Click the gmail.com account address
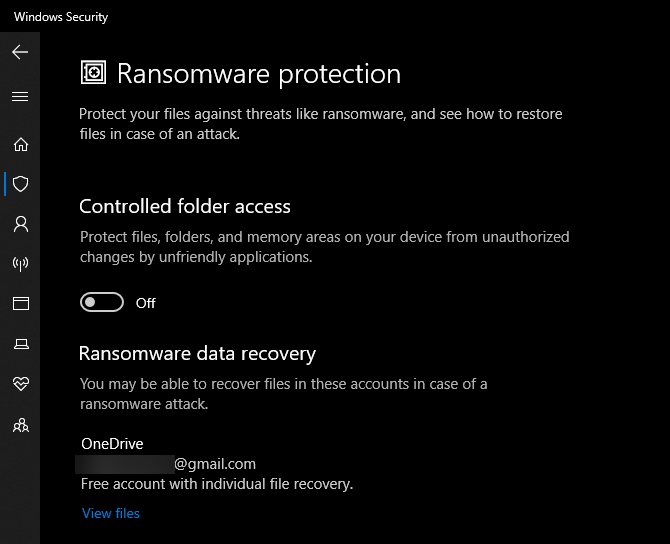The image size is (670, 544). 215,464
